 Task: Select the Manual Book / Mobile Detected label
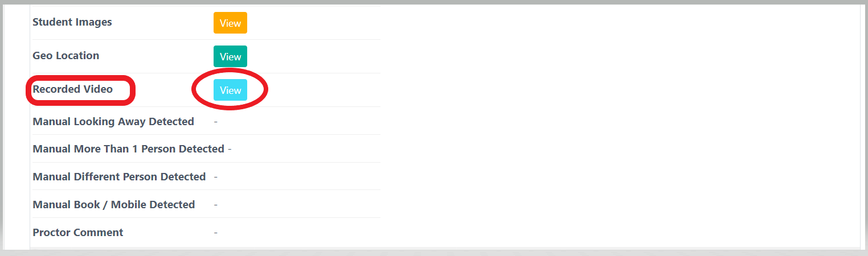(114, 205)
